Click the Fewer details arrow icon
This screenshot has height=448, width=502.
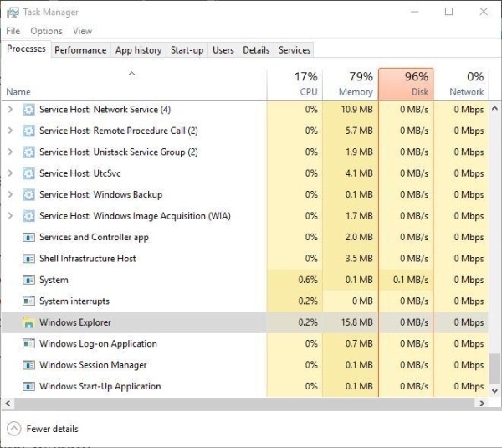[13, 429]
